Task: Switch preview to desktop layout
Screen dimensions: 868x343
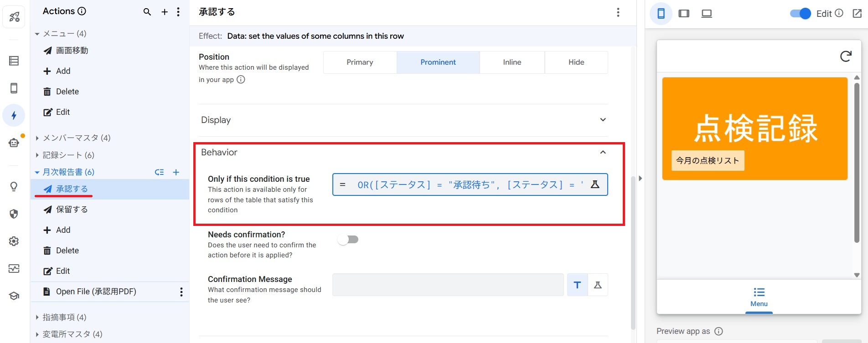Action: click(707, 14)
